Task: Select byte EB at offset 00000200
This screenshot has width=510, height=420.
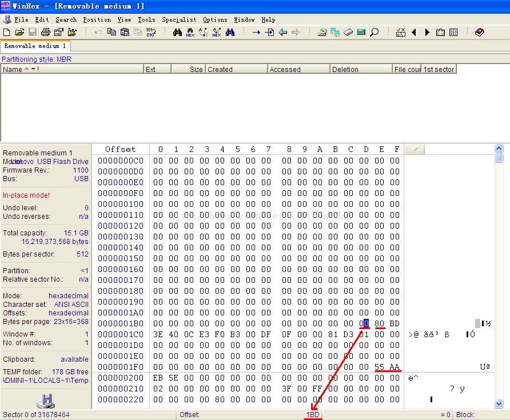Action: (x=158, y=378)
